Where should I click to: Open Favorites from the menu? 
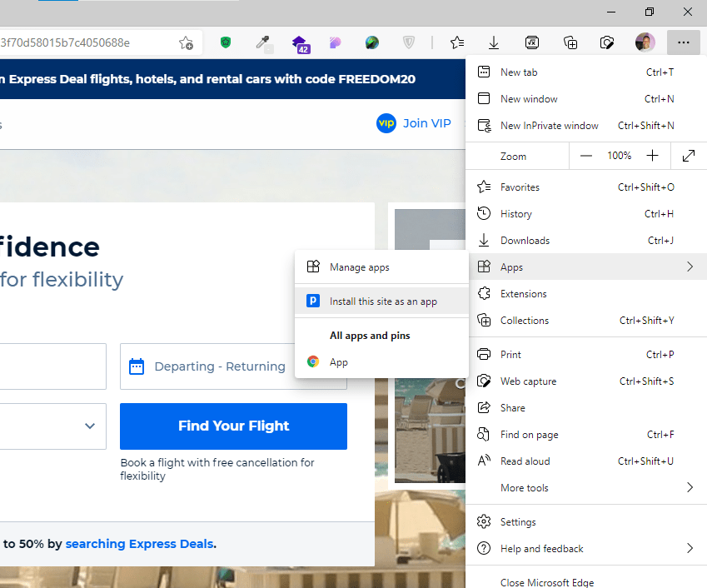pos(586,187)
